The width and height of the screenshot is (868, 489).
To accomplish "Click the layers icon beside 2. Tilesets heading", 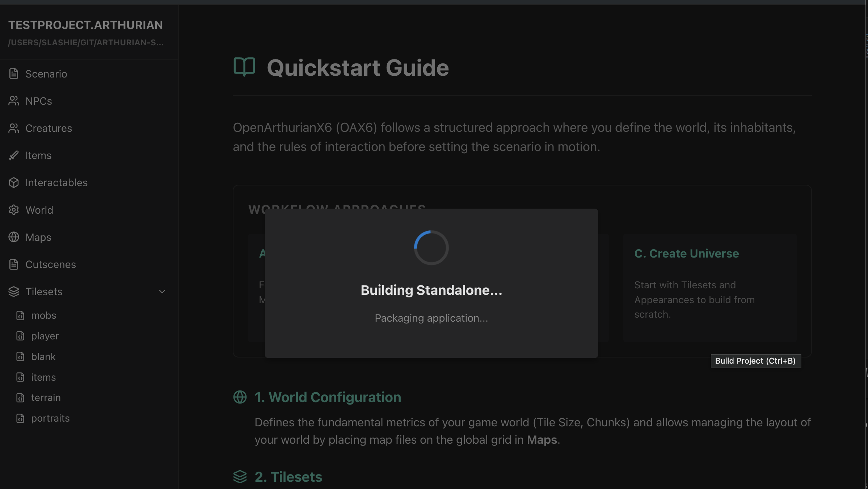I will pyautogui.click(x=240, y=477).
